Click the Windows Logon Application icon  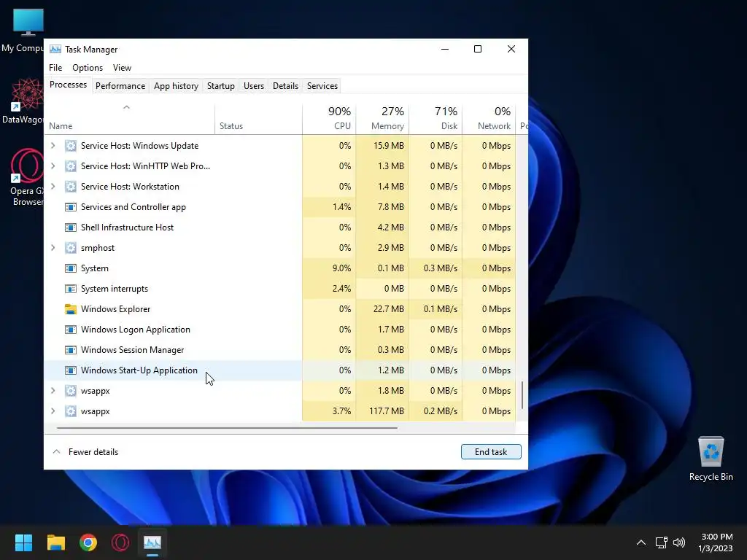[71, 330]
